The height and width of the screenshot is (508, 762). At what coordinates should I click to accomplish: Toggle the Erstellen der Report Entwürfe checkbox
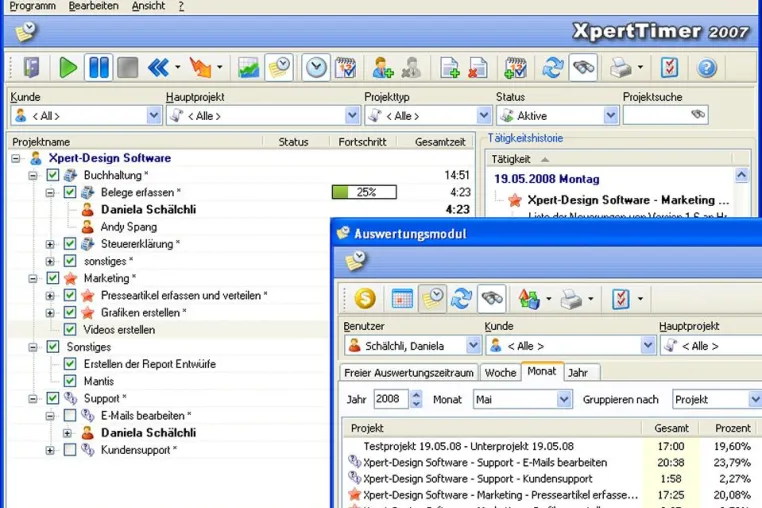click(x=70, y=364)
